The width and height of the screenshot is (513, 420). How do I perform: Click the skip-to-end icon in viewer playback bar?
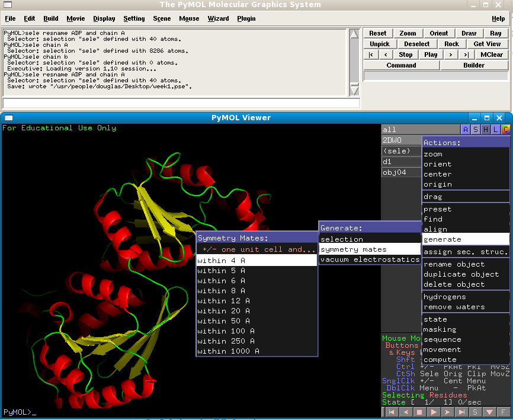(461, 412)
